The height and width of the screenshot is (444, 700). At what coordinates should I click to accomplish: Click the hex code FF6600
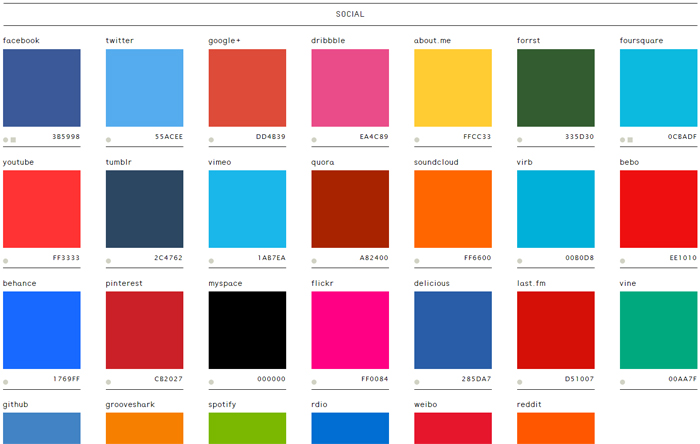coord(478,257)
